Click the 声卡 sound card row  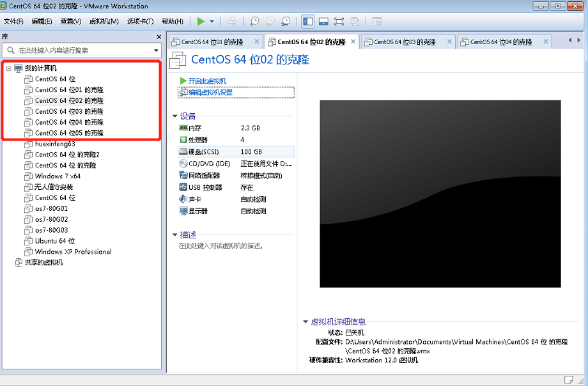[236, 199]
